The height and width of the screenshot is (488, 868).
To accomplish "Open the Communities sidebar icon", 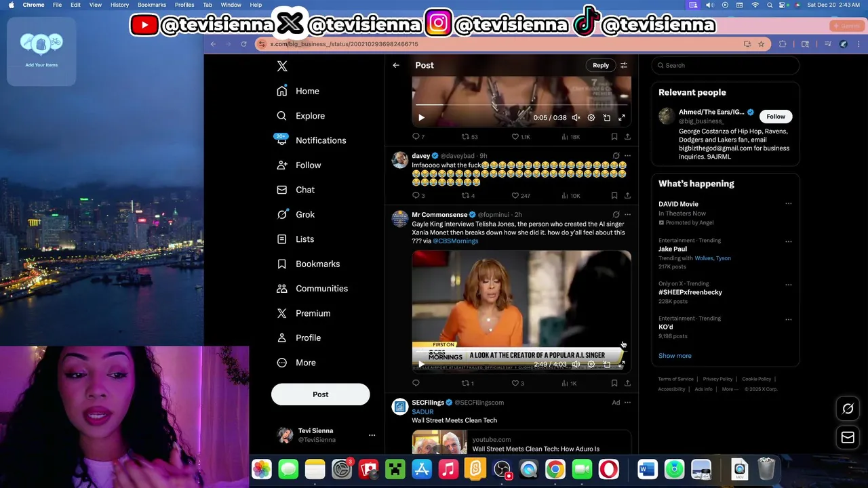I will click(x=282, y=289).
